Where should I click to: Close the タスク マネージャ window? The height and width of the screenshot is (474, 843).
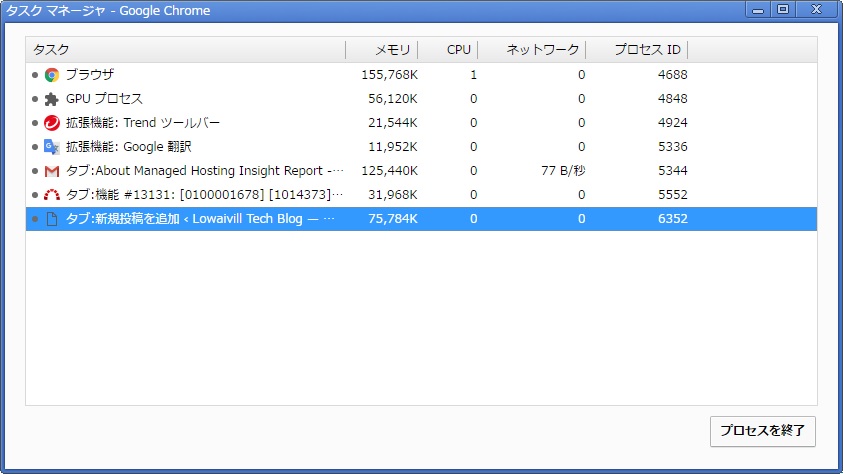coord(817,9)
